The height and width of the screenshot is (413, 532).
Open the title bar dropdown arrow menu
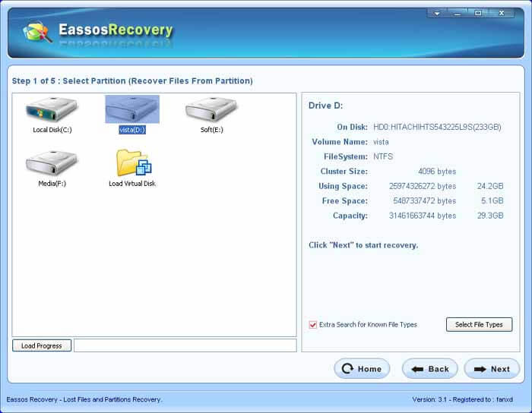coord(437,13)
